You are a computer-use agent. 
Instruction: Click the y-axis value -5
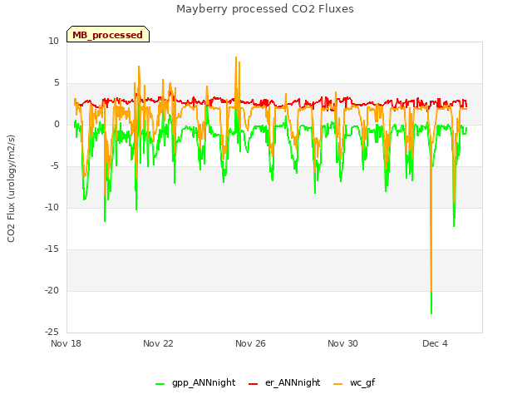(54, 166)
